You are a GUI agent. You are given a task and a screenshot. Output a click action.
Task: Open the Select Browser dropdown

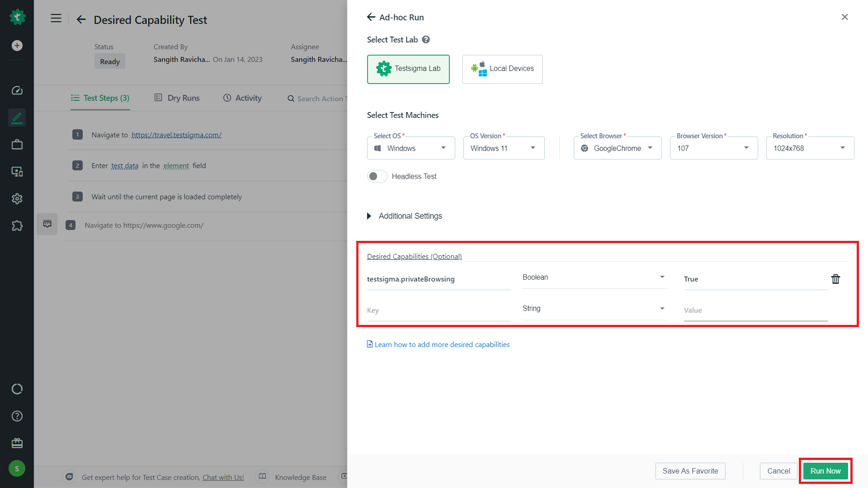618,148
